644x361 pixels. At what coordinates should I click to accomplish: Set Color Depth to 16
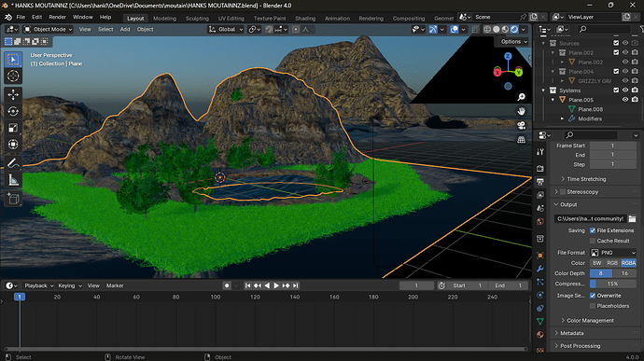(x=624, y=273)
